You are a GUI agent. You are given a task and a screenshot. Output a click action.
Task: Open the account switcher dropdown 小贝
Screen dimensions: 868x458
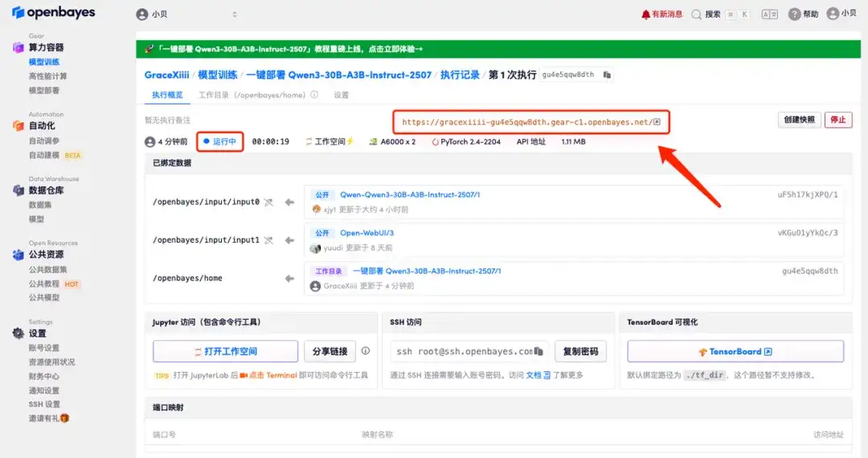point(187,14)
